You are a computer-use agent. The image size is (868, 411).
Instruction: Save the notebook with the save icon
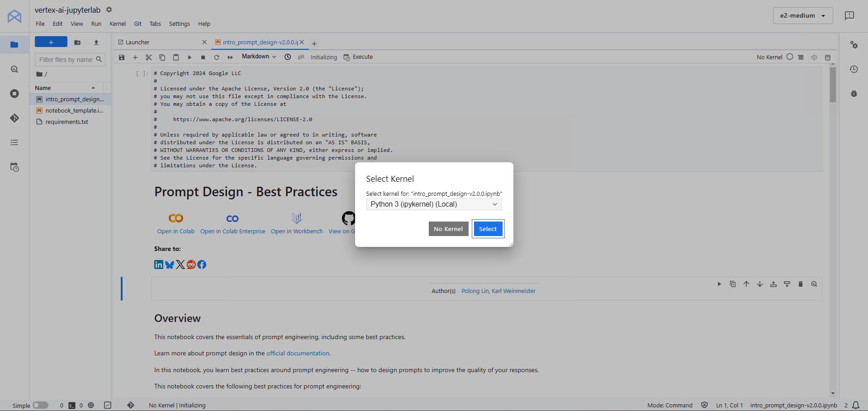(122, 57)
